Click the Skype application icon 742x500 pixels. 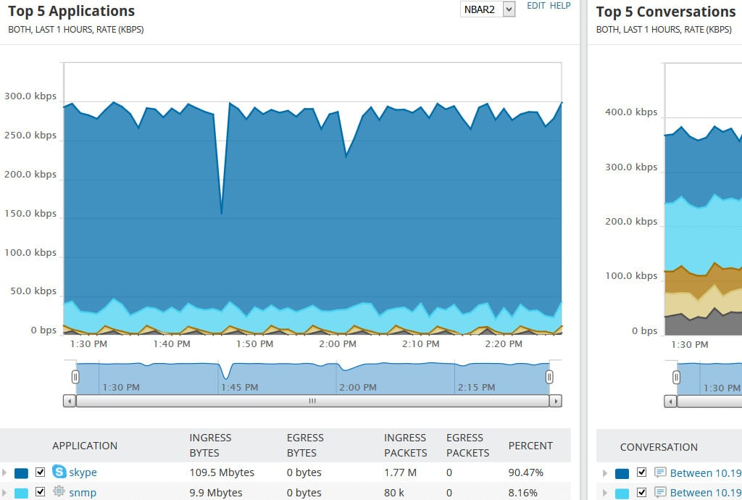coord(59,472)
